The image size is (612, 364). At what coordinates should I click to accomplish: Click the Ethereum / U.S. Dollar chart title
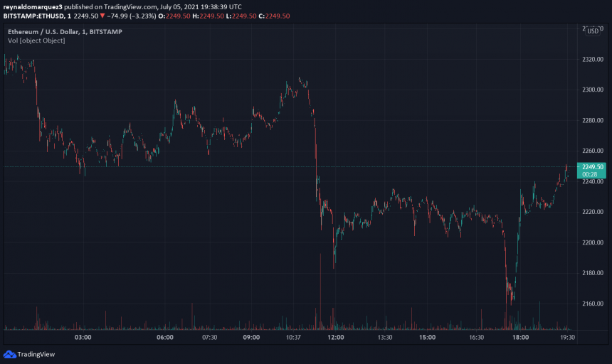point(43,31)
